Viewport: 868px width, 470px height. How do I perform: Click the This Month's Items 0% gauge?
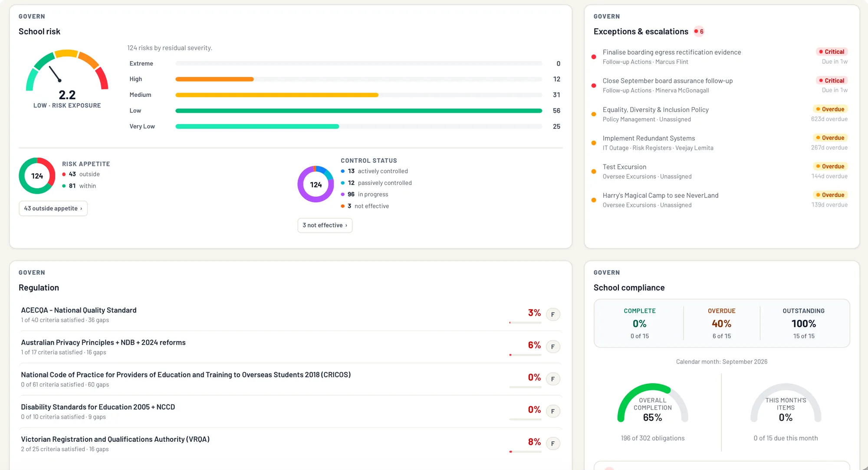(786, 404)
